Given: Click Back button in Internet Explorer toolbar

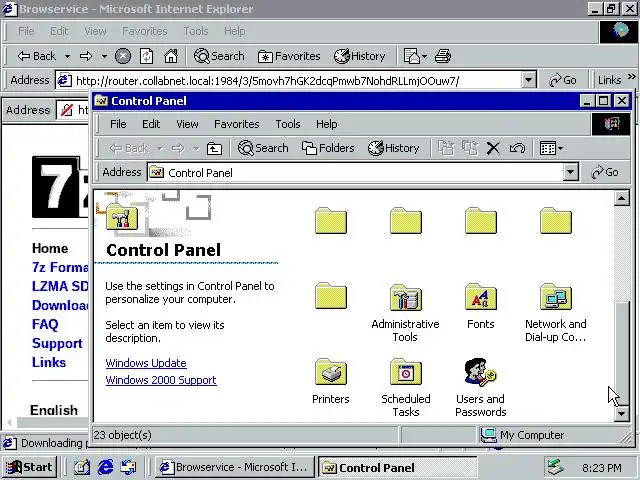Looking at the screenshot, I should point(36,56).
